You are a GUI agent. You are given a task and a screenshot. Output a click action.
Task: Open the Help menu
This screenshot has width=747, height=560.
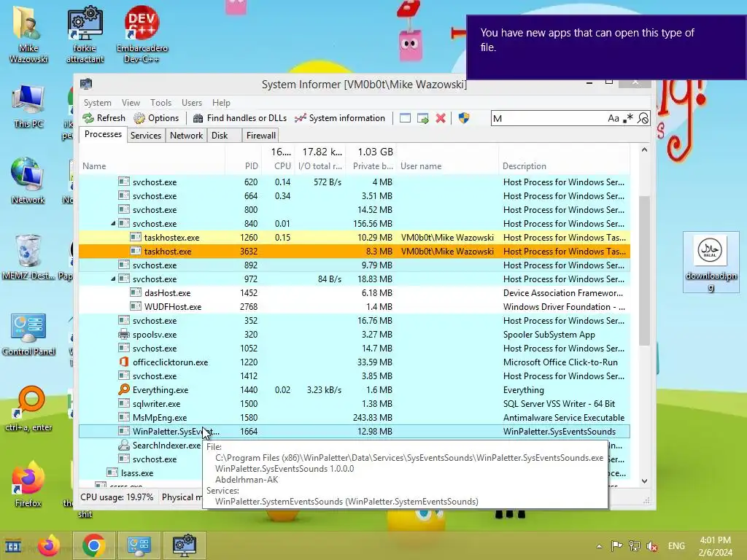(x=221, y=103)
